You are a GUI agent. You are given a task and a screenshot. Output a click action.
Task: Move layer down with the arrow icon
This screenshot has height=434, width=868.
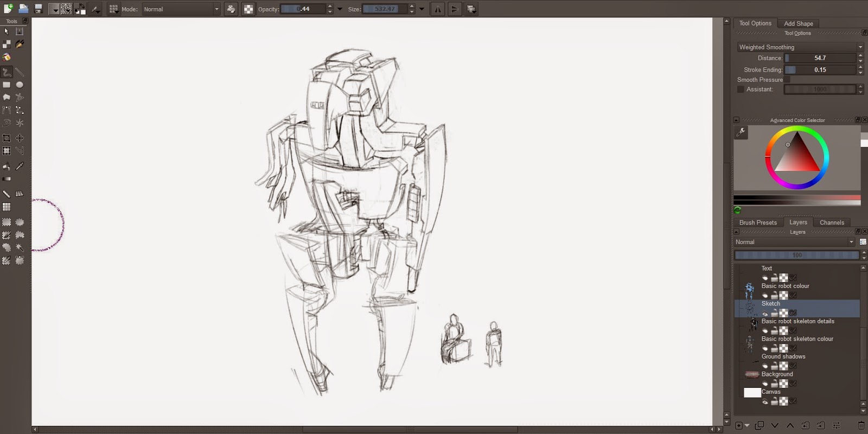775,425
